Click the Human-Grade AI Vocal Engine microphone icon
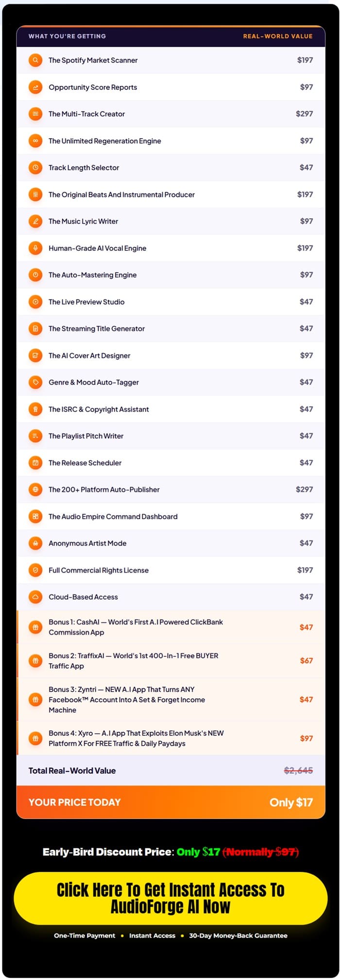 (35, 248)
